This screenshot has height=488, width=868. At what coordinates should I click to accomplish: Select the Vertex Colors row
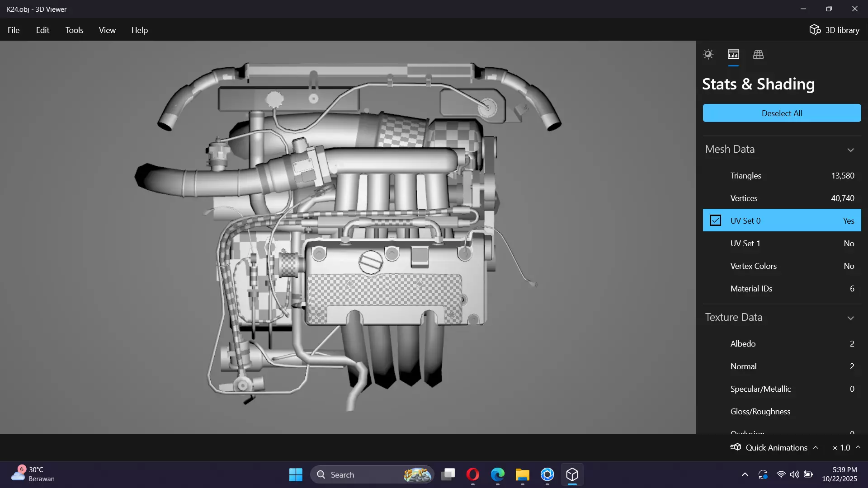pos(782,266)
